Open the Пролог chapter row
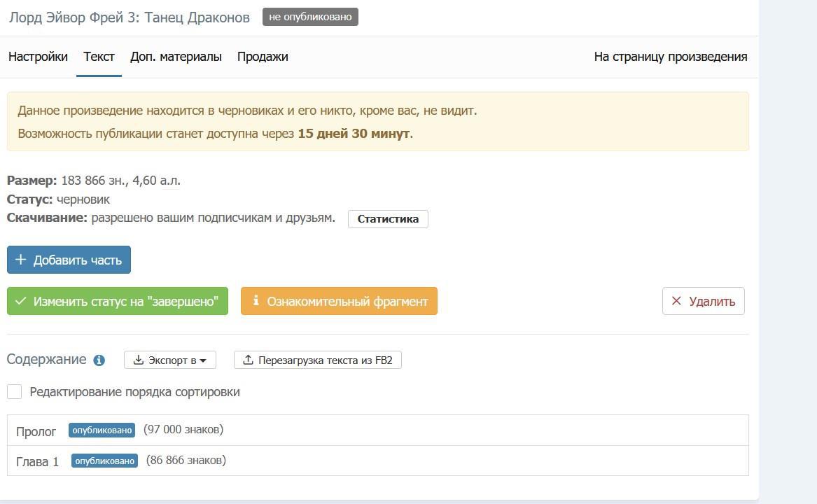This screenshot has width=817, height=504. pos(378,430)
